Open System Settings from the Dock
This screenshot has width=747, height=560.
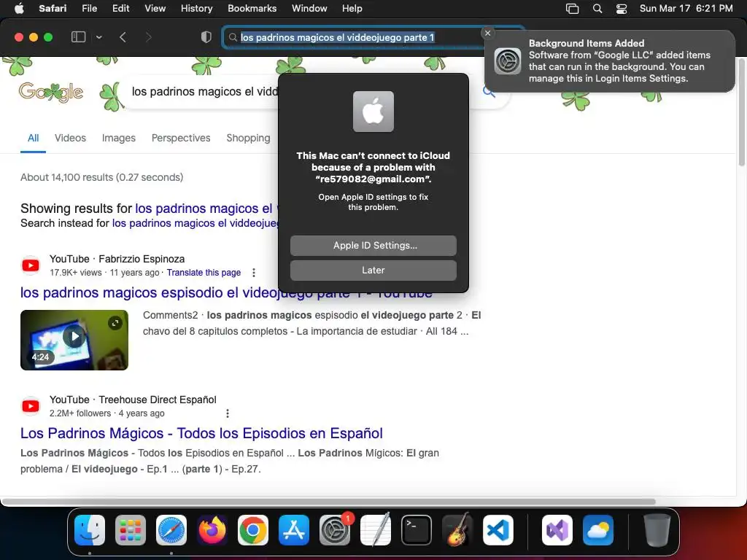click(334, 530)
